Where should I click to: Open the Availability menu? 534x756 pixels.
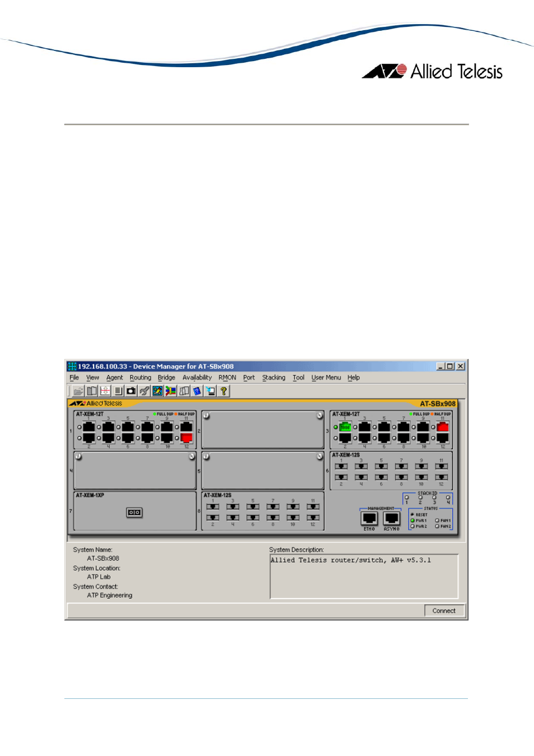click(x=197, y=377)
